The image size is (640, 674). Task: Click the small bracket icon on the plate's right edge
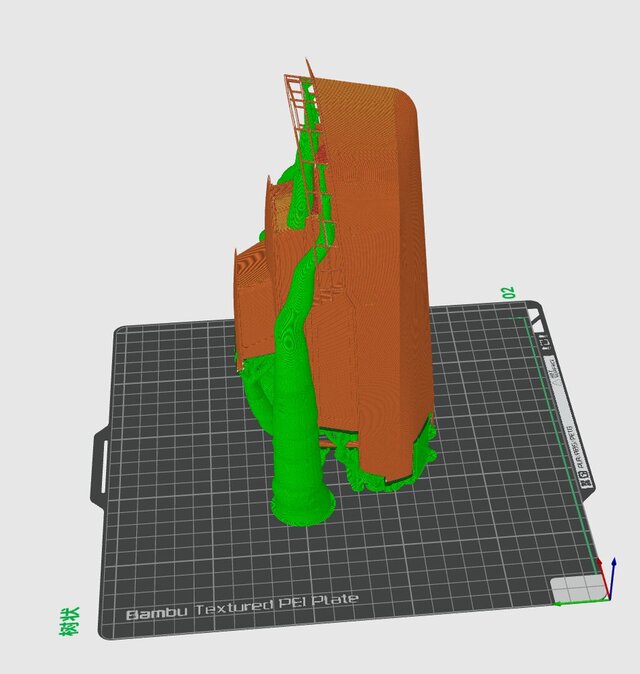click(x=546, y=341)
